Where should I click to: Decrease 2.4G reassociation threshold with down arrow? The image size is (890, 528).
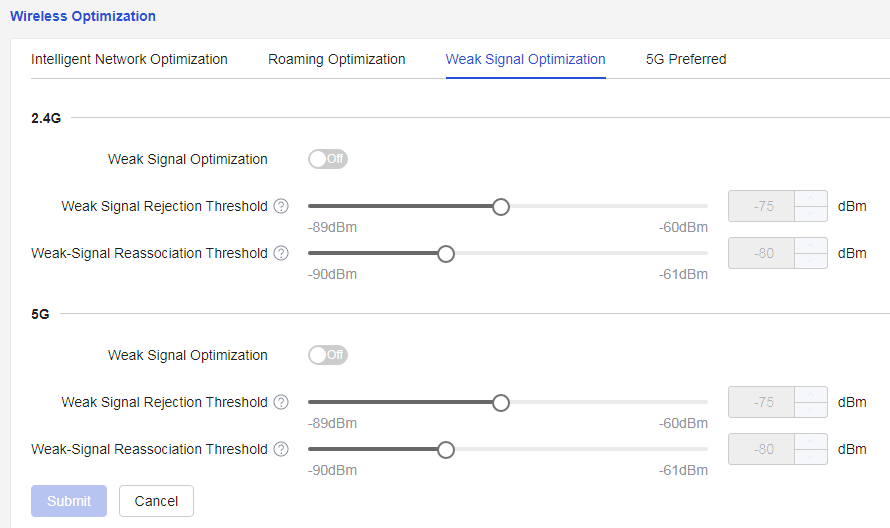[810, 261]
